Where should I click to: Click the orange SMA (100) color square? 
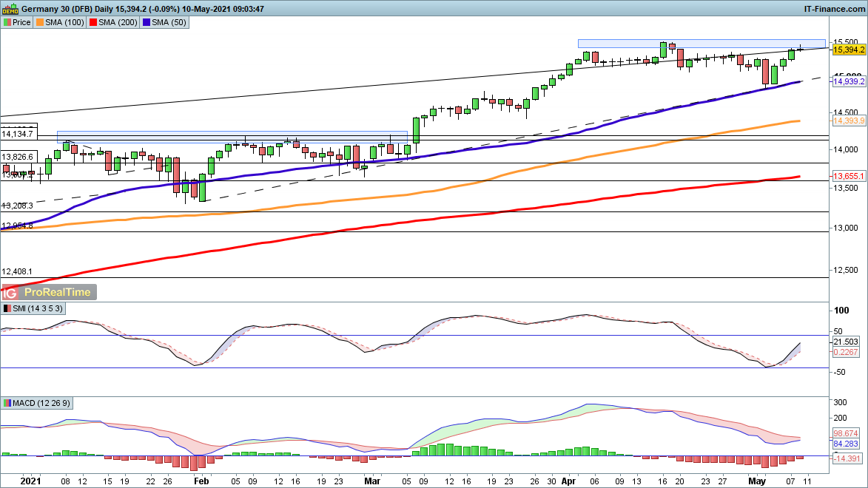point(40,22)
